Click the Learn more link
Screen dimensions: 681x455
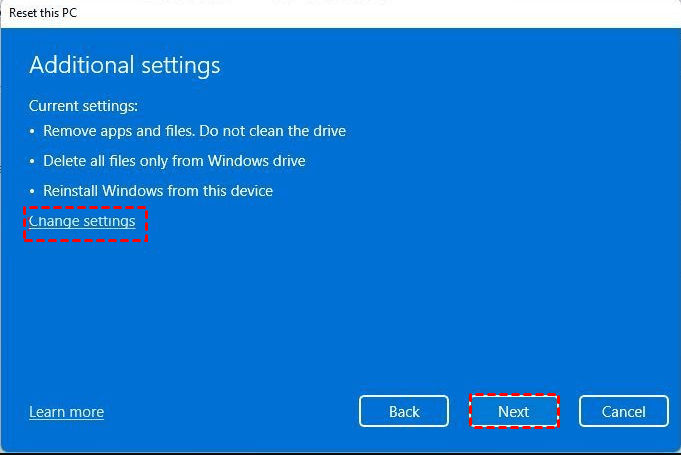[x=66, y=412]
